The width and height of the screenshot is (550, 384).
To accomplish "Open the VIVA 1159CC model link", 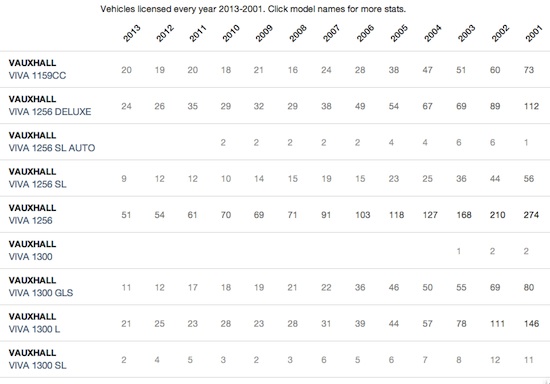I will pos(37,76).
